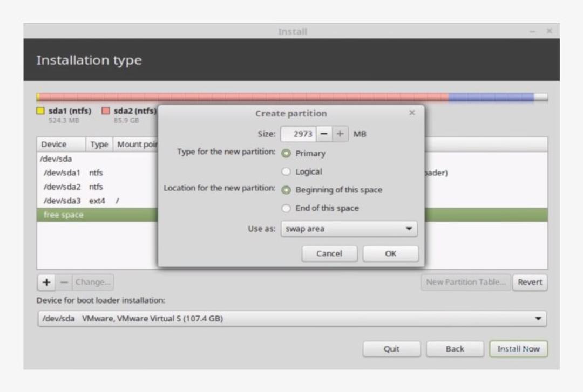
Task: Confirm partition with OK button
Action: [390, 253]
